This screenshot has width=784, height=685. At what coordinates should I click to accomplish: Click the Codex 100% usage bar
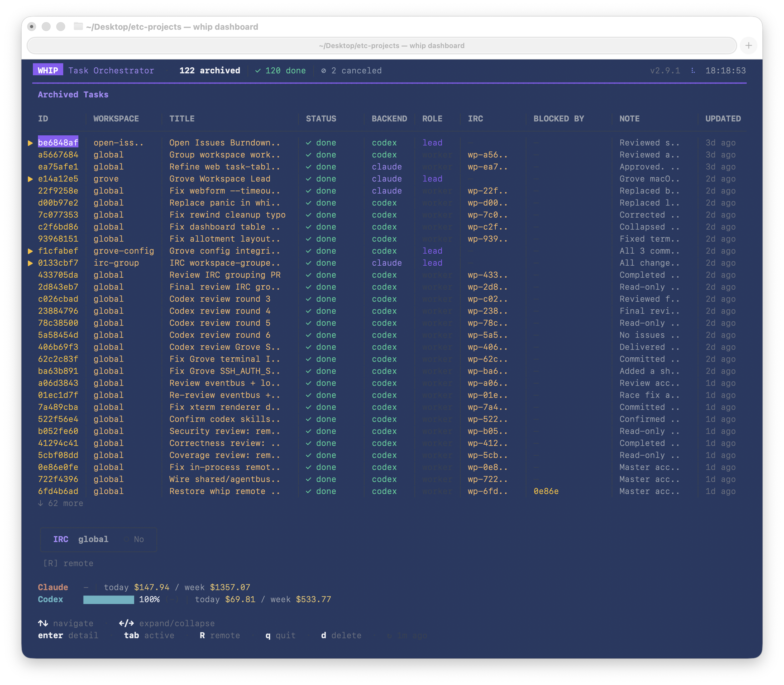pyautogui.click(x=108, y=600)
